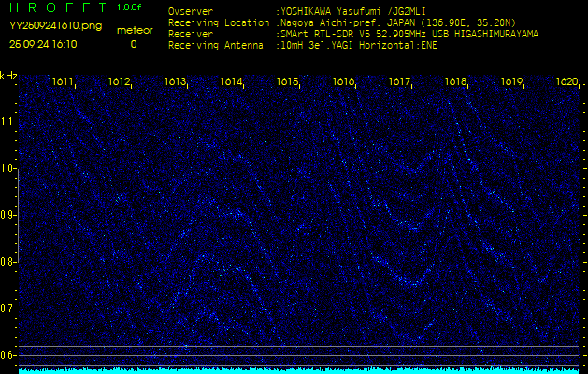Click the 0.8 kHz frequency label
The width and height of the screenshot is (588, 374).
(8, 262)
